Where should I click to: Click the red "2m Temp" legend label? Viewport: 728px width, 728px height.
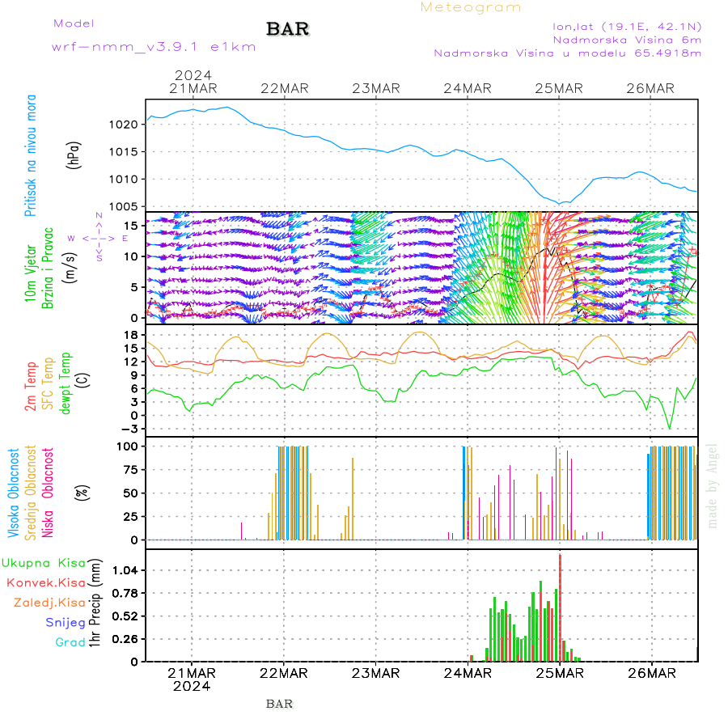click(30, 387)
